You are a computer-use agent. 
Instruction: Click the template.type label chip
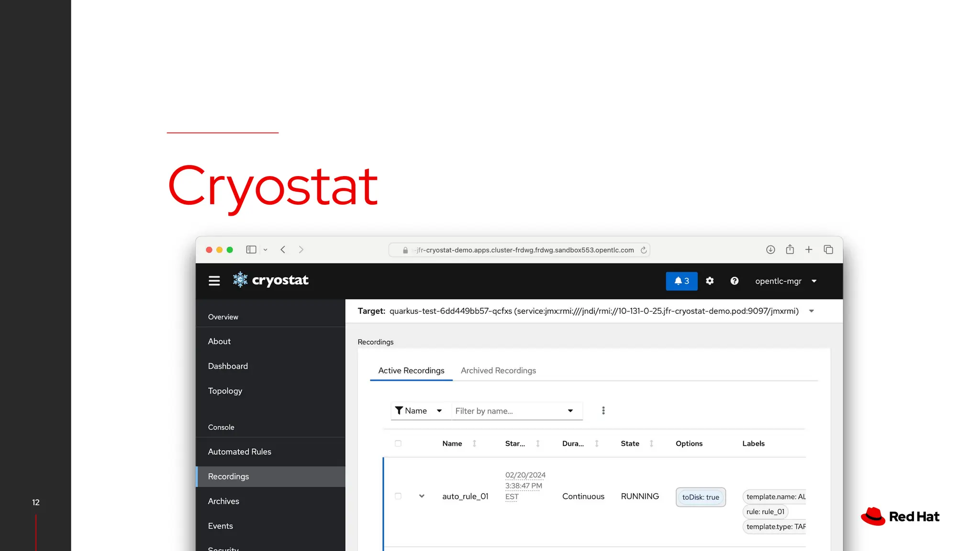(775, 527)
